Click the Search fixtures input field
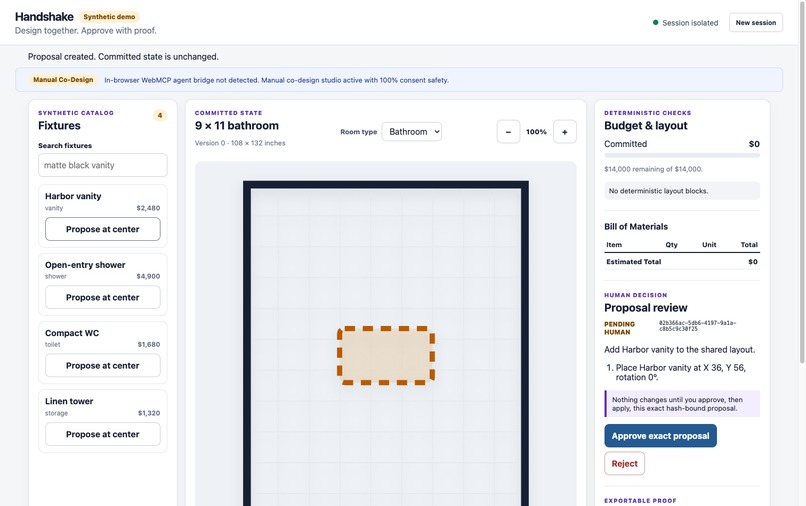Viewport: 806px width, 506px height. coord(103,165)
